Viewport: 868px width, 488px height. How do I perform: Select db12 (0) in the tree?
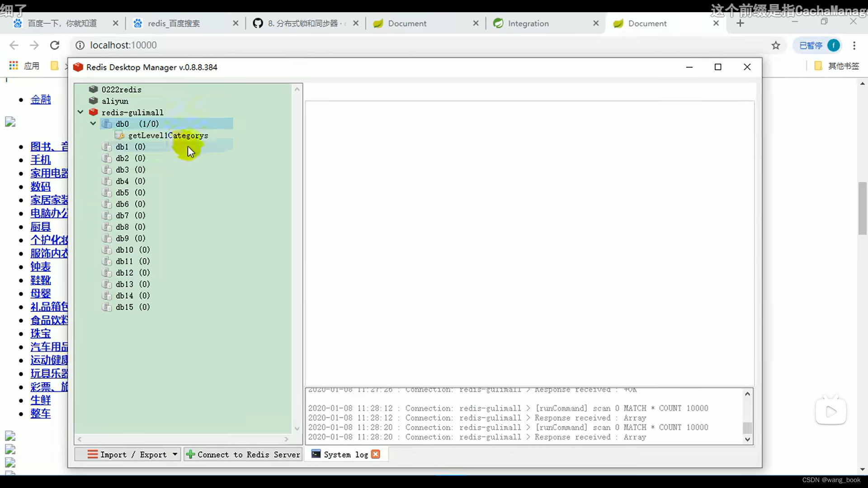[x=132, y=272]
